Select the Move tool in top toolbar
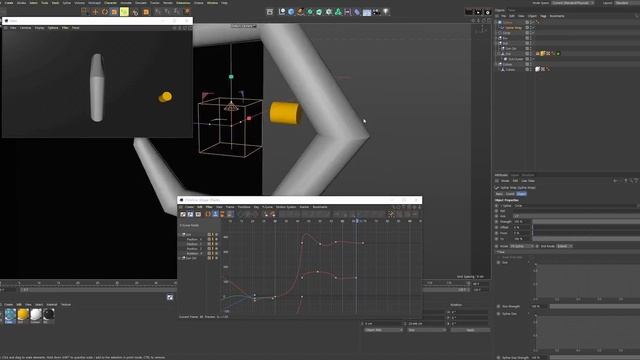This screenshot has width=640, height=360. coord(95,12)
